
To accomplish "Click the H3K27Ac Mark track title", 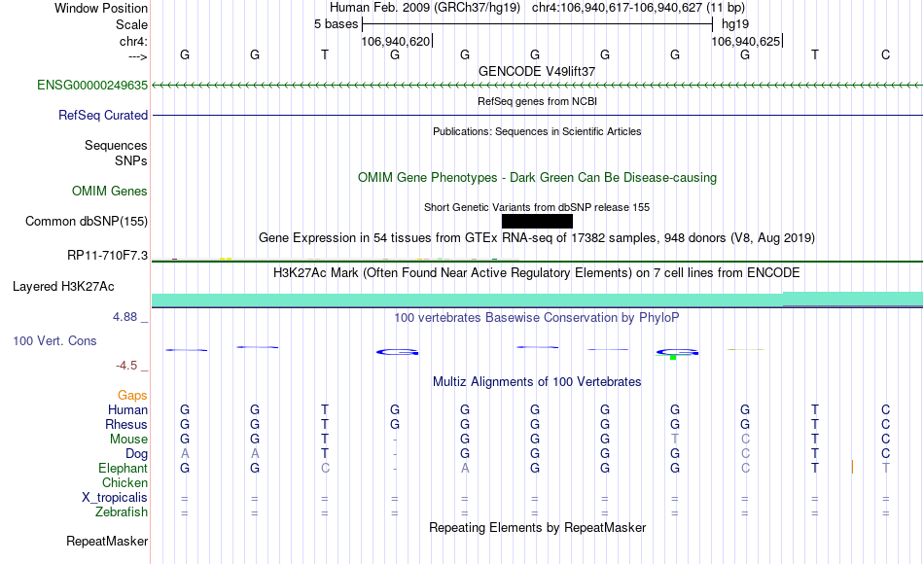I will point(537,273).
